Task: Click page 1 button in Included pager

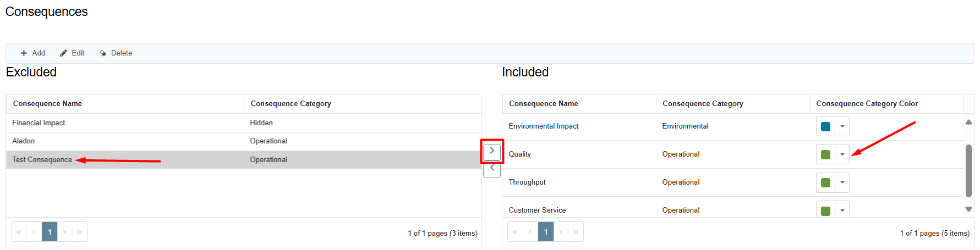Action: tap(546, 232)
